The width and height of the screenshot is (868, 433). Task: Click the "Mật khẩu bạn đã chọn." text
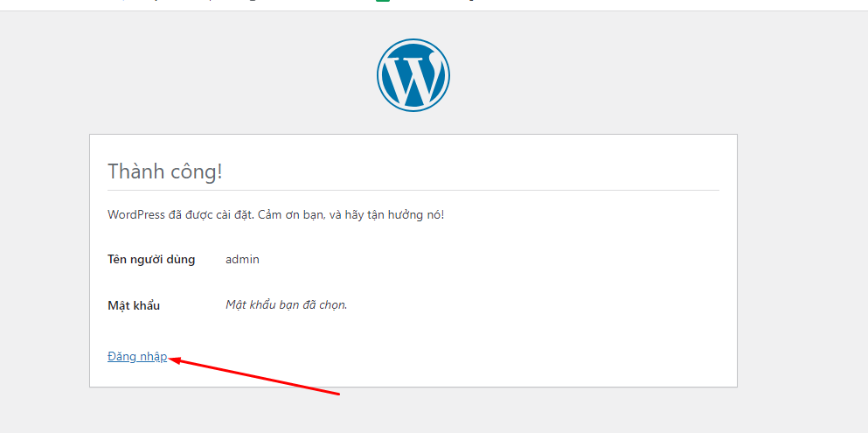coord(286,304)
